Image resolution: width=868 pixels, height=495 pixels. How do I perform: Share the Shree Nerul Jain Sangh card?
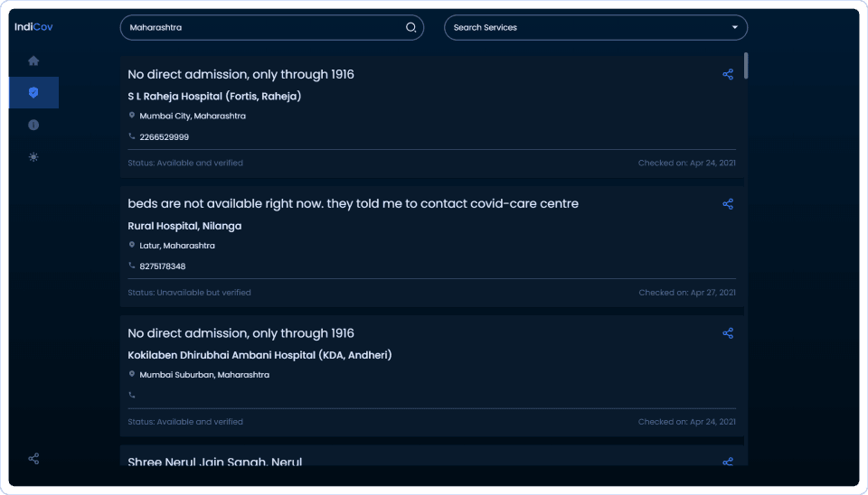click(728, 462)
